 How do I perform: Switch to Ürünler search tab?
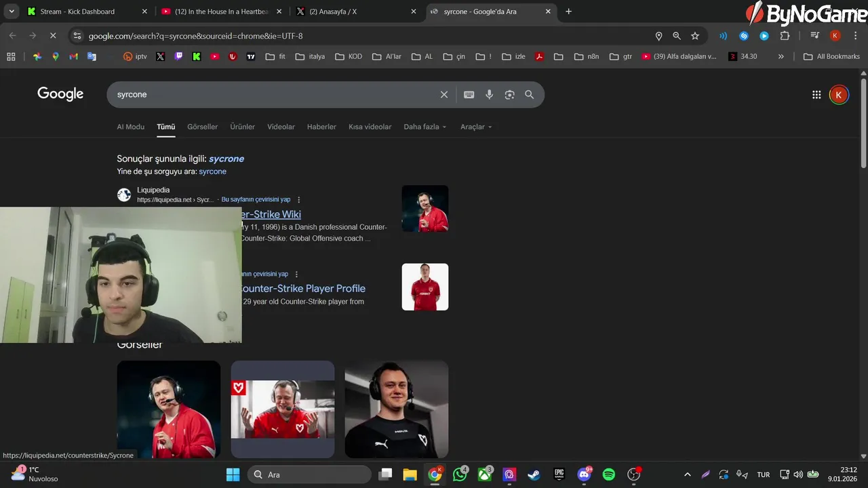click(242, 127)
